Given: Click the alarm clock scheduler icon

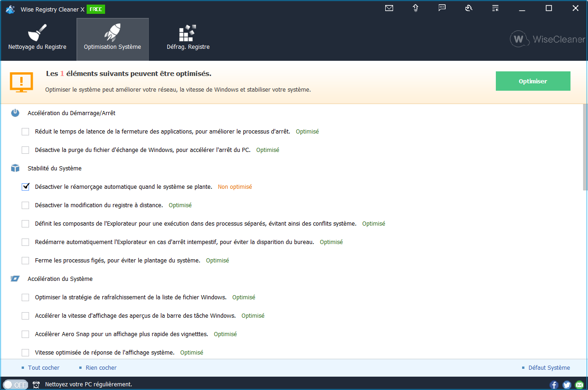Looking at the screenshot, I should (x=36, y=384).
